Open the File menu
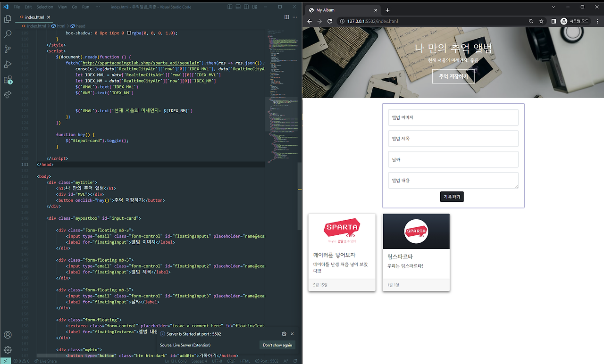 pos(17,7)
